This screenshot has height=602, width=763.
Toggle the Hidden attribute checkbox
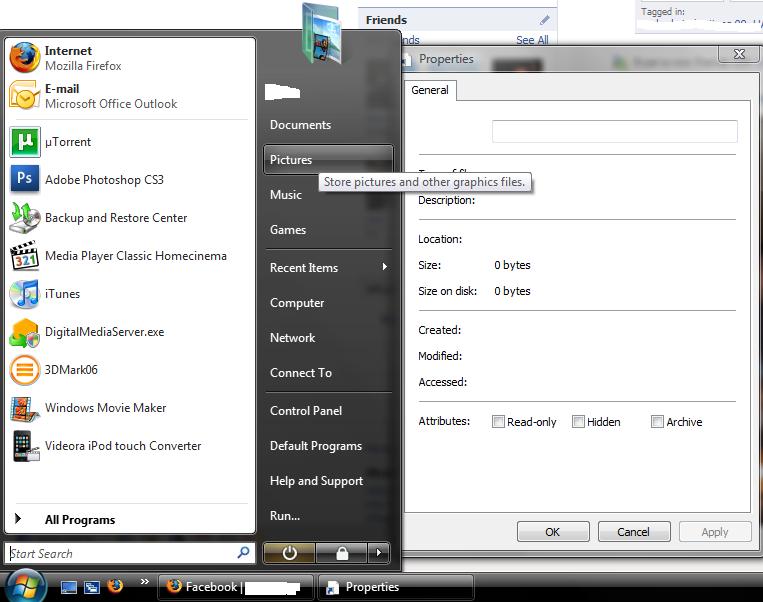coord(578,422)
